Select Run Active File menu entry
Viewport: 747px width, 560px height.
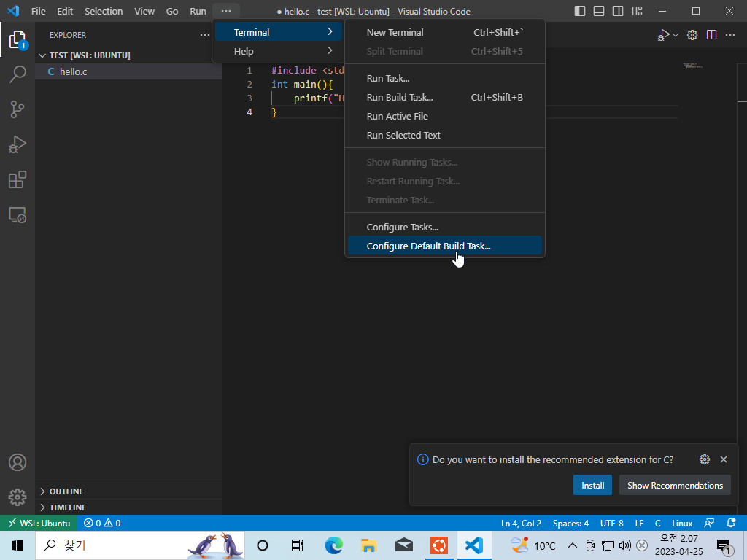click(444, 116)
